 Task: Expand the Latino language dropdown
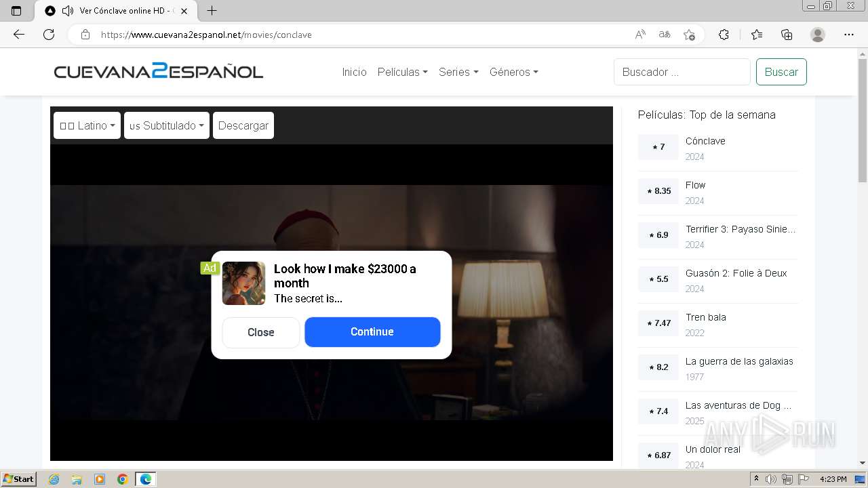click(x=87, y=125)
